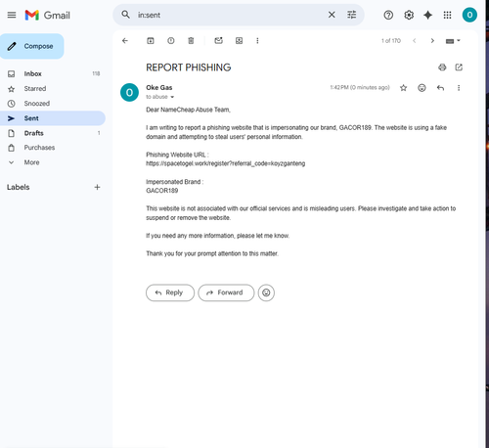Open the Drafts folder

[x=52, y=133]
